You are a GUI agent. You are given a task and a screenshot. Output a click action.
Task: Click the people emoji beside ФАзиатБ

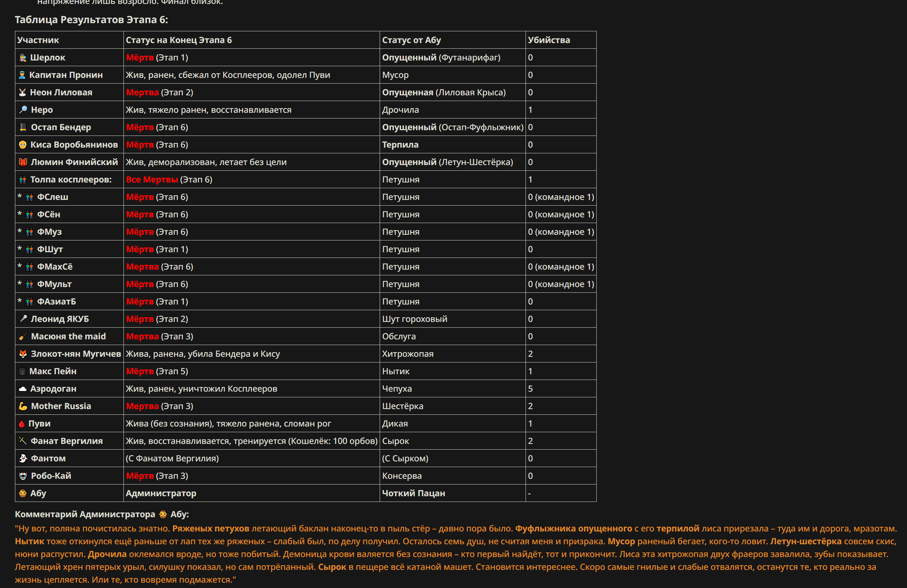(30, 302)
